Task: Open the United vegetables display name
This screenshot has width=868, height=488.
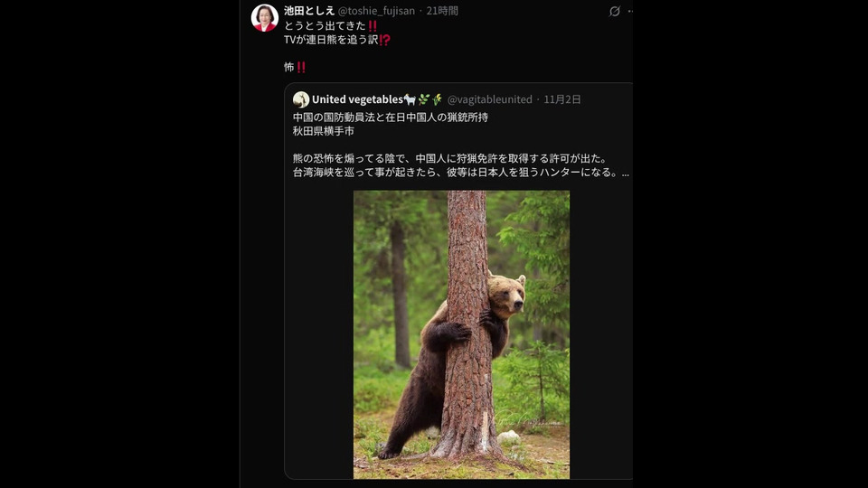Action: point(357,99)
